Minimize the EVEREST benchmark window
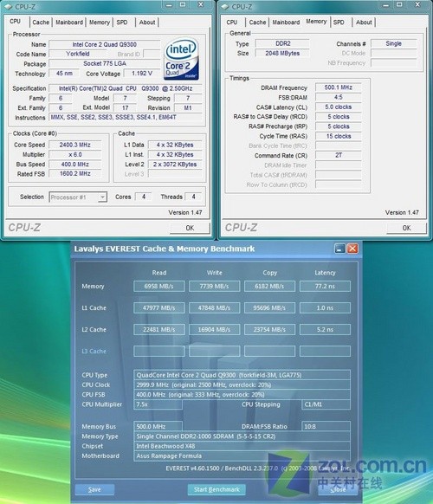The height and width of the screenshot is (504, 433). pos(339,249)
